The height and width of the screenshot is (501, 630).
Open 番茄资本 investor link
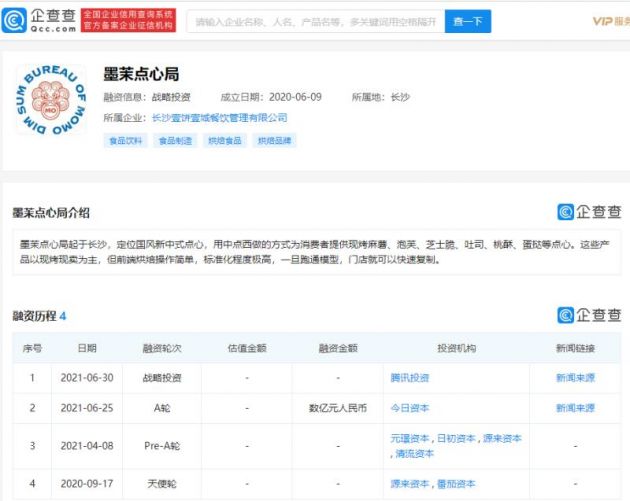[456, 484]
